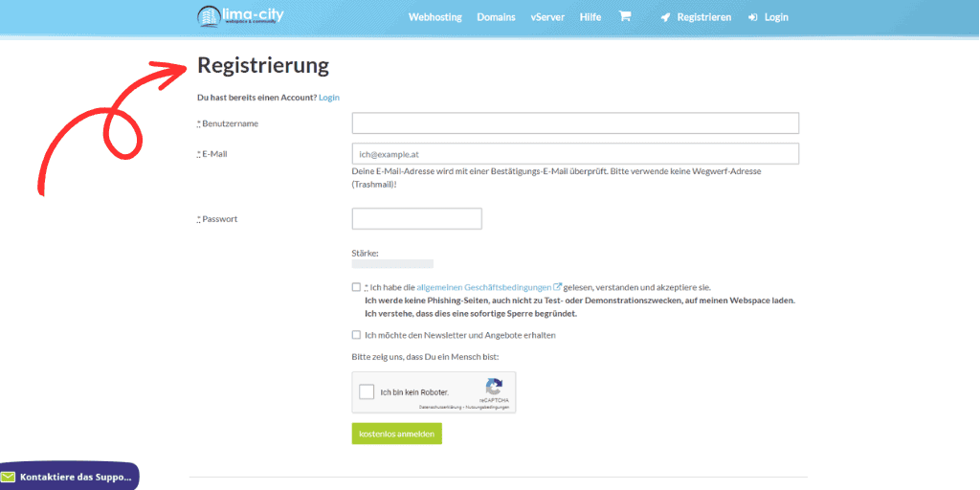Click the login arrow icon
The image size is (980, 490).
coord(753,17)
